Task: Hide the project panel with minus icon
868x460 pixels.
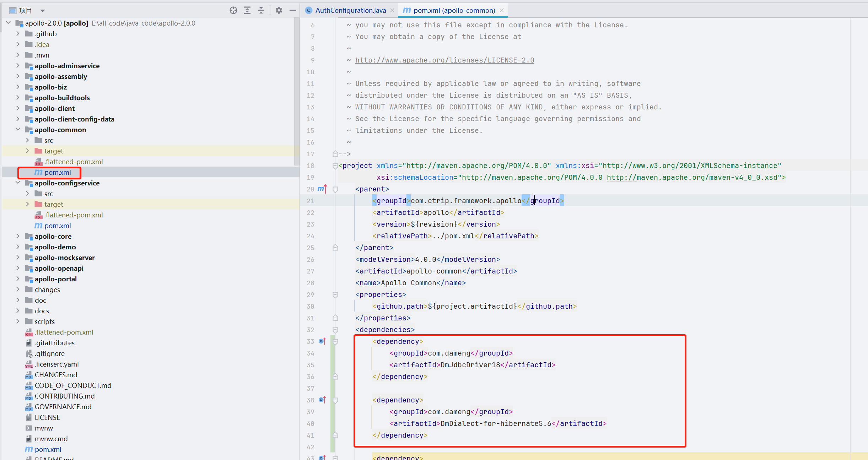Action: click(x=293, y=10)
